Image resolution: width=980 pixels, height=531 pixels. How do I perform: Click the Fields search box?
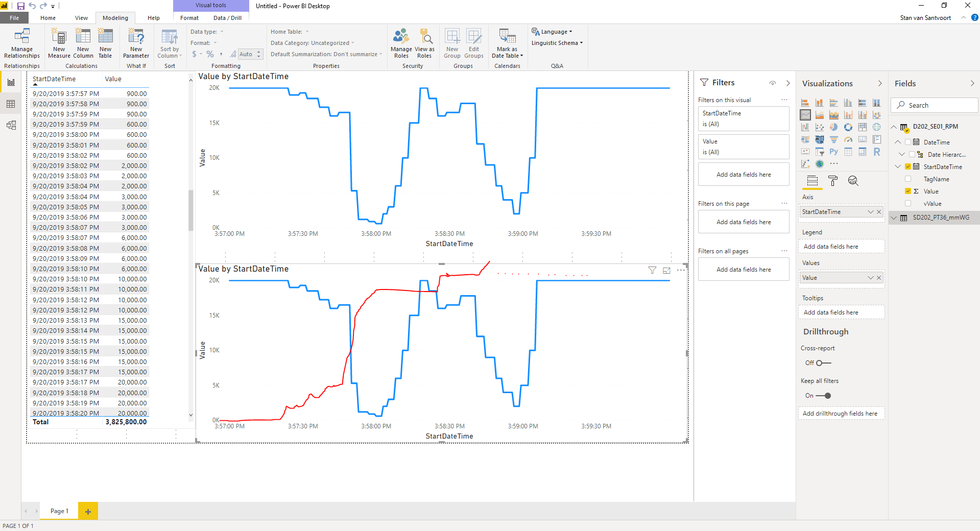[935, 105]
